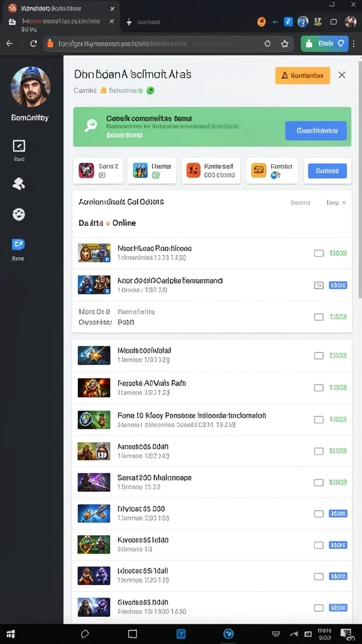
Task: Tick the checkbox in the "Servat200 Mialonoape" row
Action: (319, 482)
